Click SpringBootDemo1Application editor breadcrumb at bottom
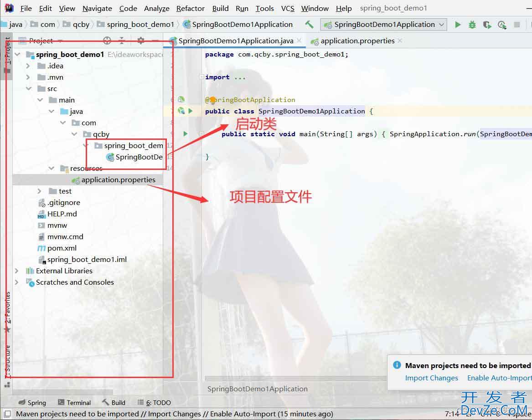 258,389
